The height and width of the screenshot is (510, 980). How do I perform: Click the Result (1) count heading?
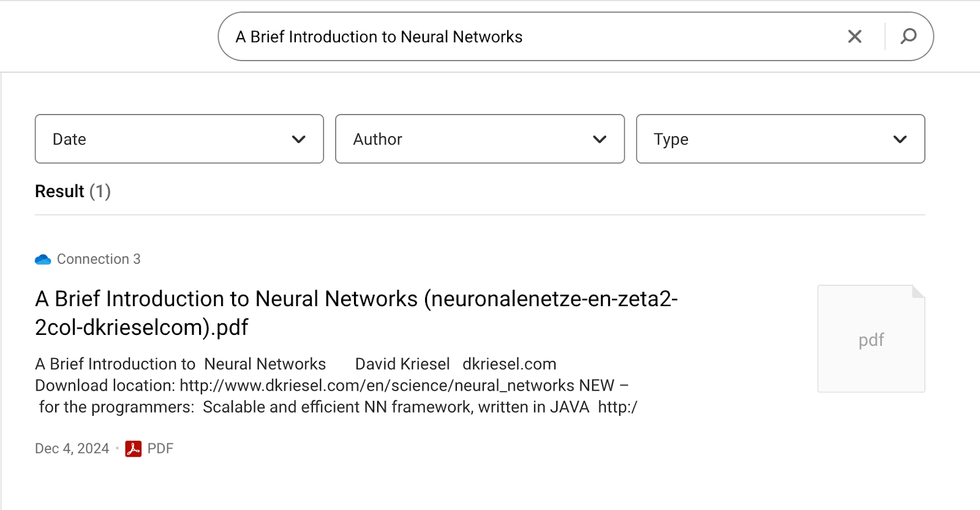click(73, 192)
